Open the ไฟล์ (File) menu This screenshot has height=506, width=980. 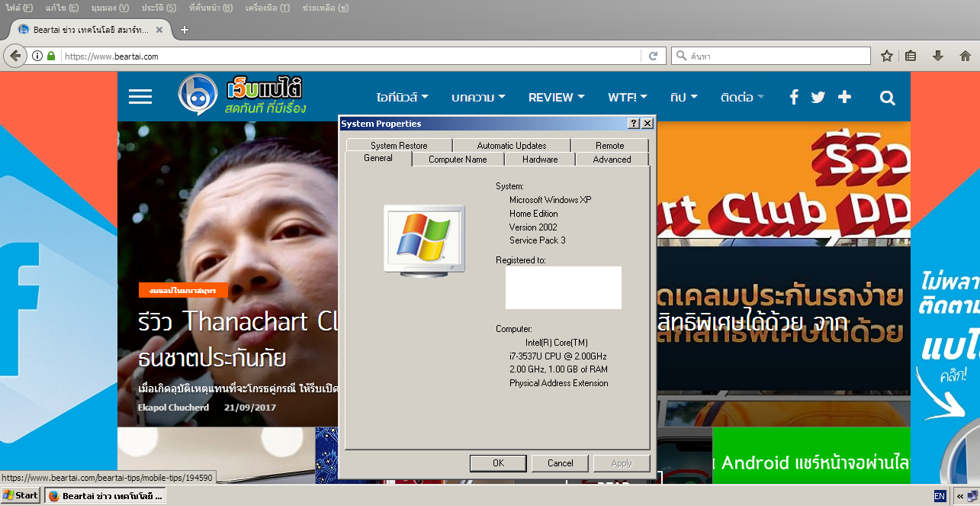[19, 8]
